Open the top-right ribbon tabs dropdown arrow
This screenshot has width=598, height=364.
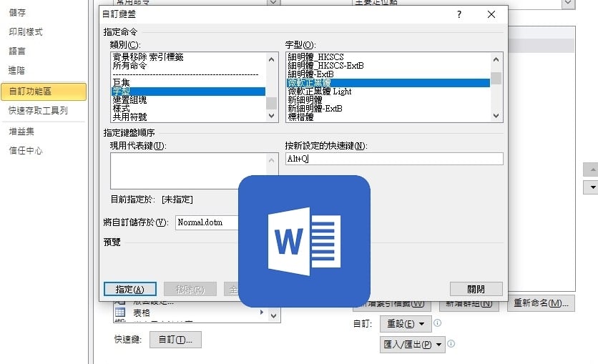568,3
